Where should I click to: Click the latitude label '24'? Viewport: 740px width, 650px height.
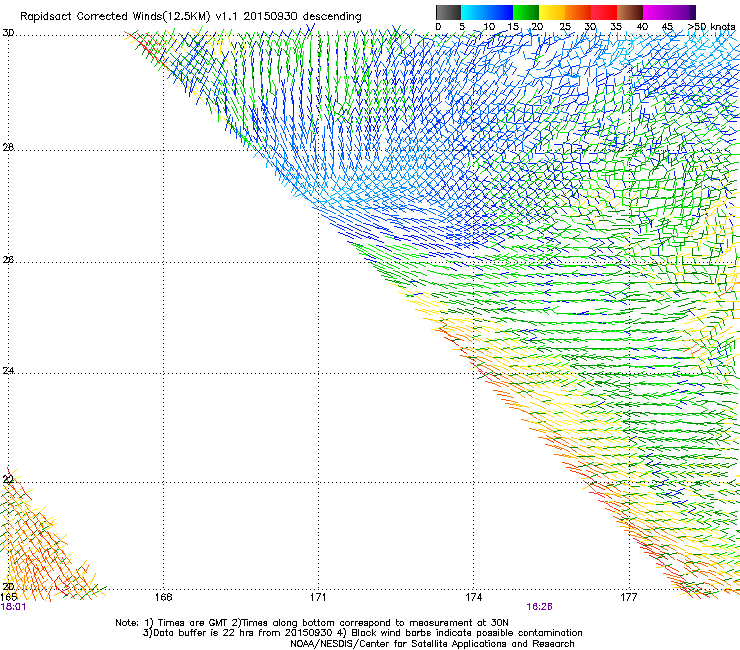[x=8, y=371]
